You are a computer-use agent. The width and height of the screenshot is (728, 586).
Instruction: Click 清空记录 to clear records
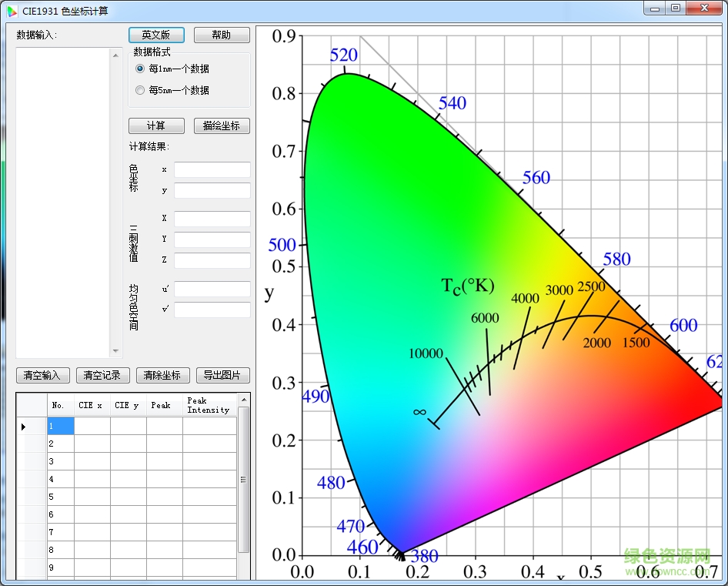point(102,376)
